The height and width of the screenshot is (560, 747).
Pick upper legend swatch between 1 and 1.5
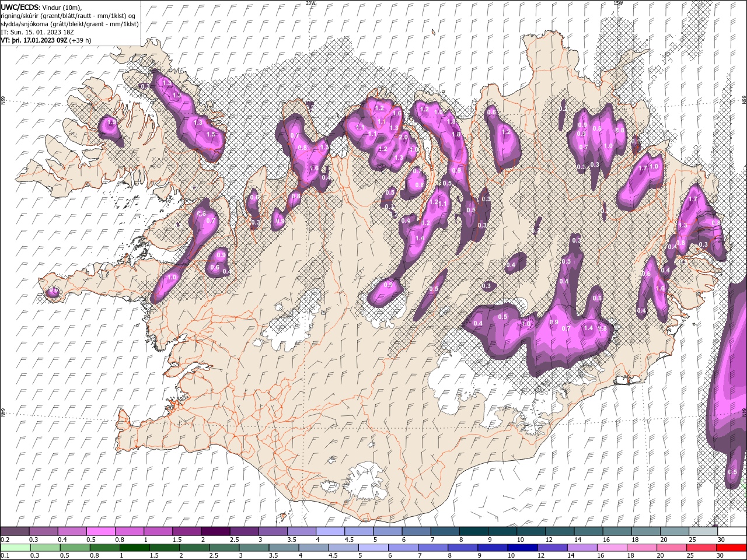(158, 531)
